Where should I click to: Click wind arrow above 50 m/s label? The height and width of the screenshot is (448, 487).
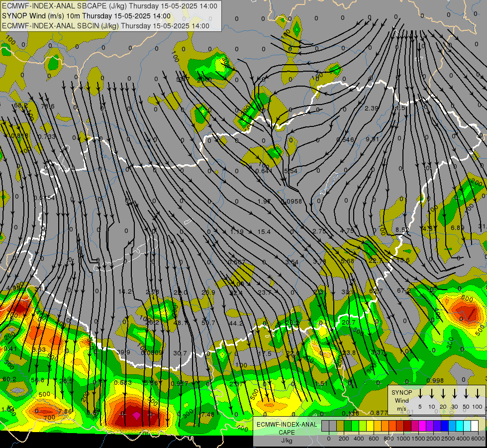(466, 394)
